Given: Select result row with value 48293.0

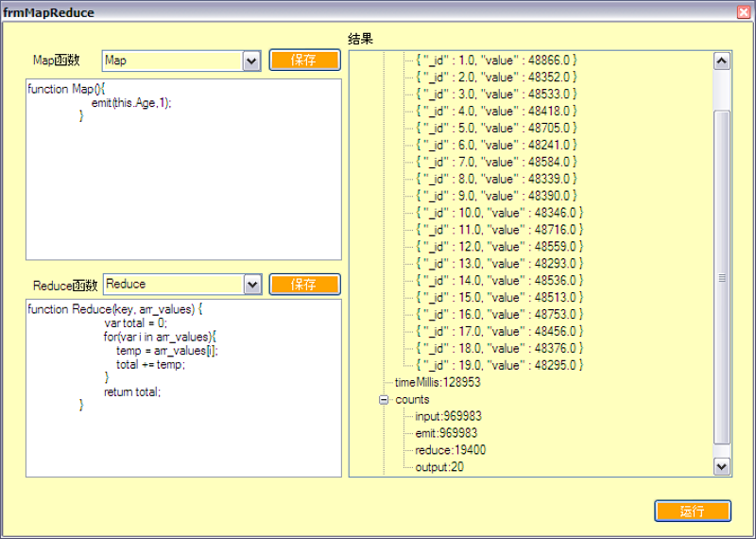Looking at the screenshot, I should 500,264.
